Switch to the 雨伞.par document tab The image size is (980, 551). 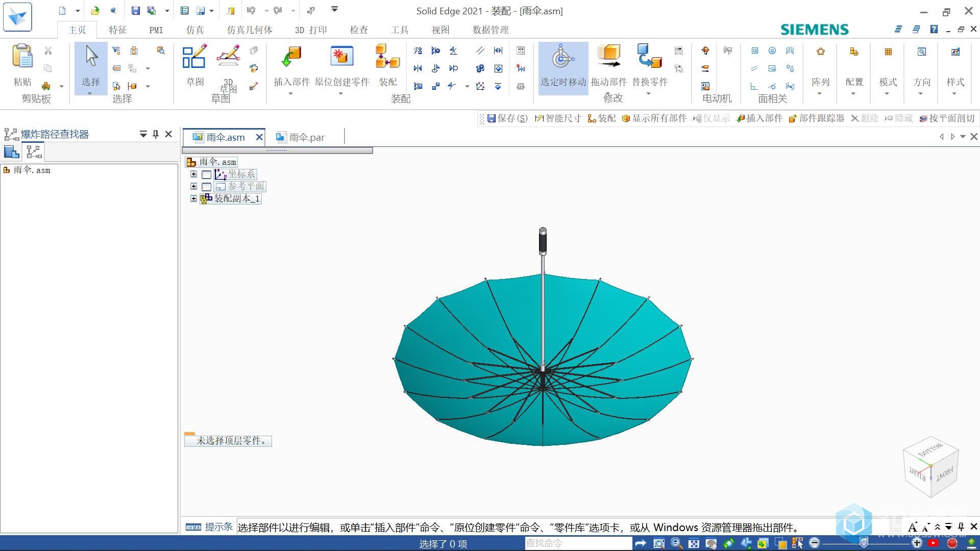pos(300,137)
